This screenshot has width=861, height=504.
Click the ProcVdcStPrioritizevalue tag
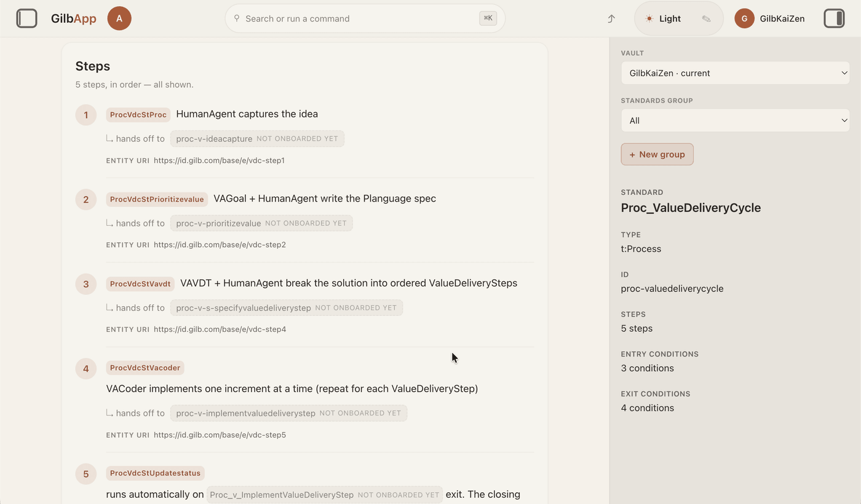pos(157,199)
